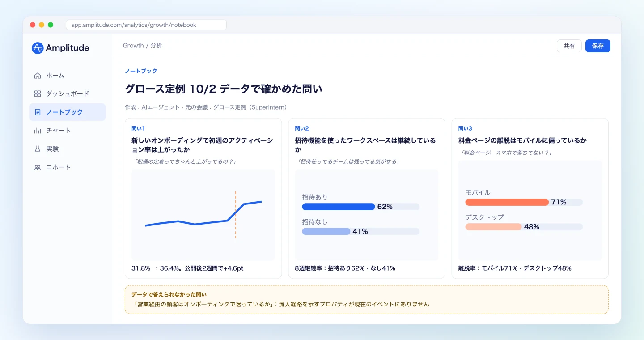Click the 共有 button

click(569, 46)
